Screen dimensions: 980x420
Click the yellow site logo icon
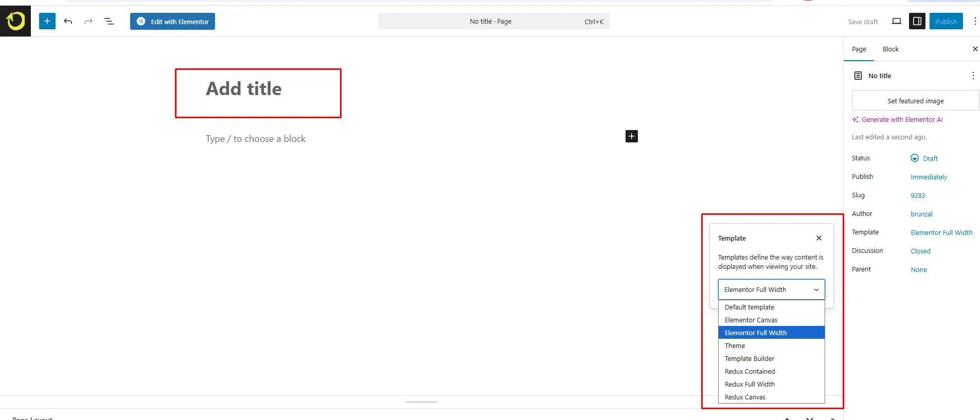15,21
